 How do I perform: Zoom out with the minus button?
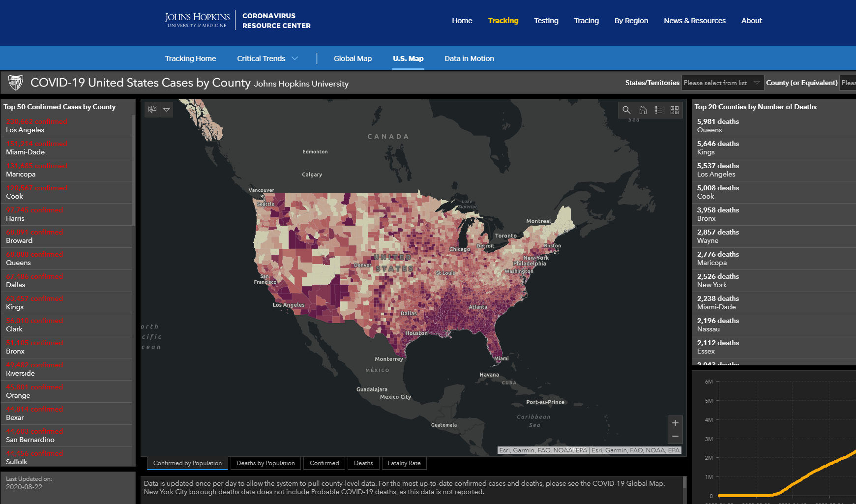[x=675, y=437]
